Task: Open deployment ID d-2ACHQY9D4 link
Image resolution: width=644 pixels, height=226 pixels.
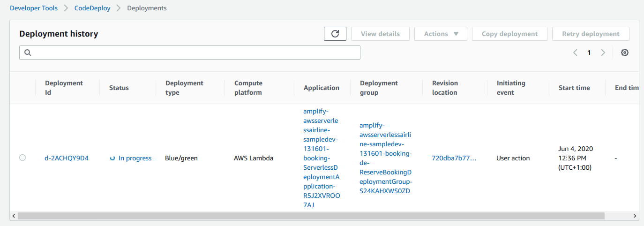Action: (67, 158)
